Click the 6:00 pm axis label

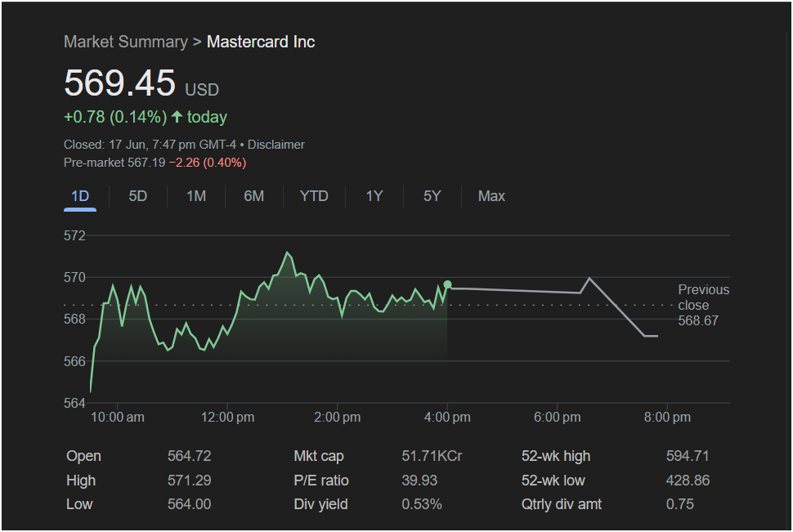[x=558, y=418]
